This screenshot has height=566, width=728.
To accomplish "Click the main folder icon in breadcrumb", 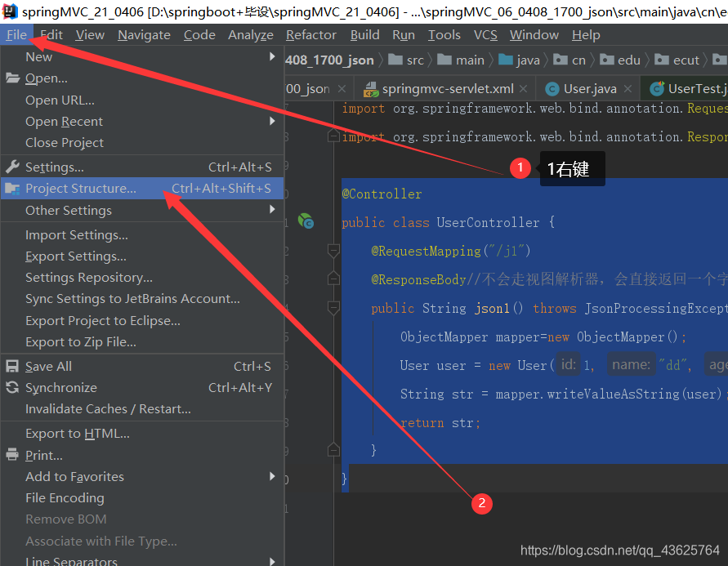I will (444, 60).
